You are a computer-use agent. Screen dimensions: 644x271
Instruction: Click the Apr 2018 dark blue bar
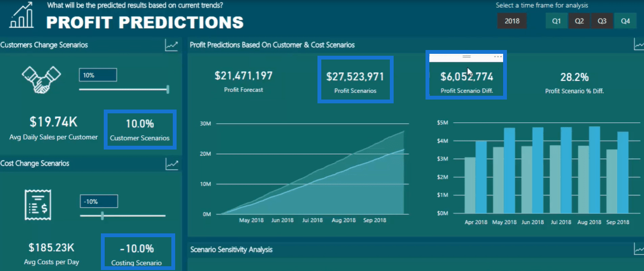pyautogui.click(x=481, y=177)
